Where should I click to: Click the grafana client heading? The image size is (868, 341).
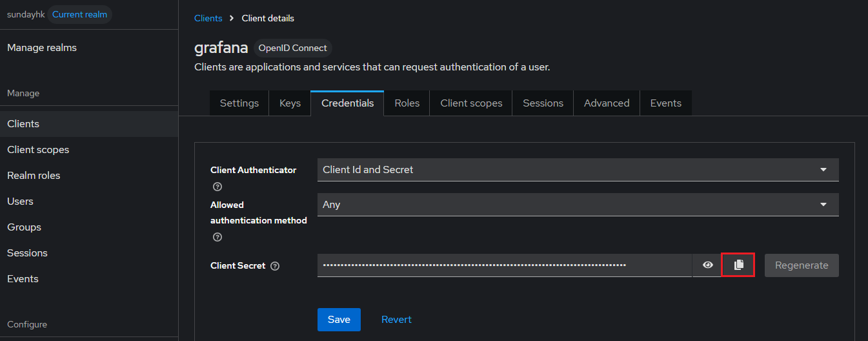221,48
